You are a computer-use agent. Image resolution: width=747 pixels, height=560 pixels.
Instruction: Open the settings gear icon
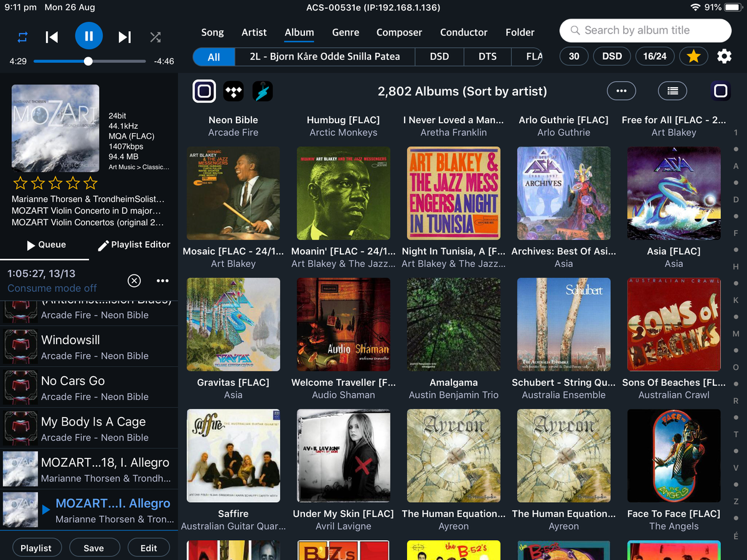(724, 57)
